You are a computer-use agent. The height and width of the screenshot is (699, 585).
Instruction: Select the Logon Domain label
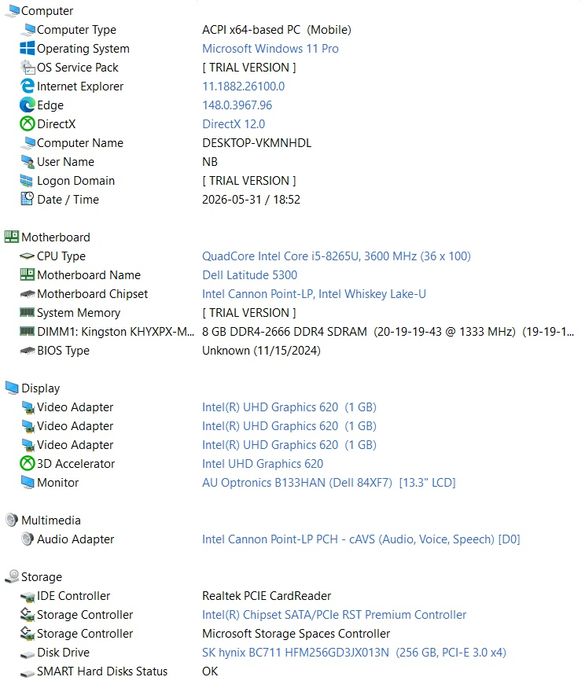(x=76, y=181)
